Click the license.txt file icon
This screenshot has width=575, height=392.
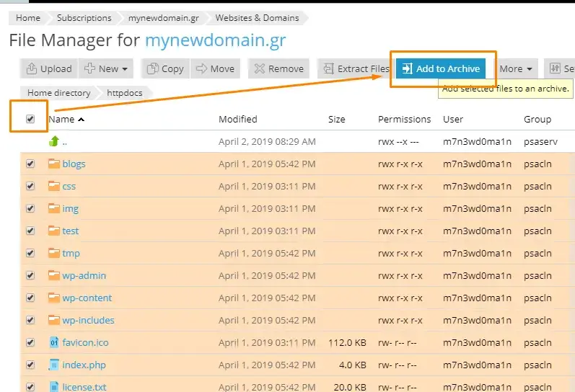[54, 387]
